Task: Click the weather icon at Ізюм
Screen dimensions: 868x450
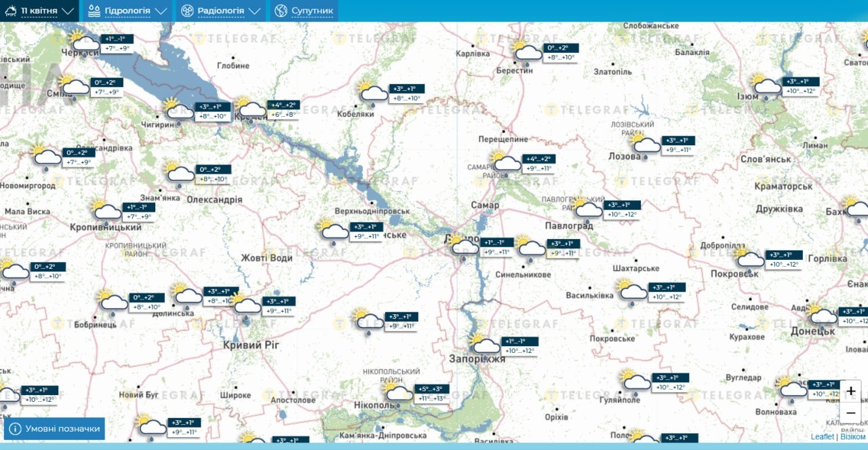Action: pos(766,86)
